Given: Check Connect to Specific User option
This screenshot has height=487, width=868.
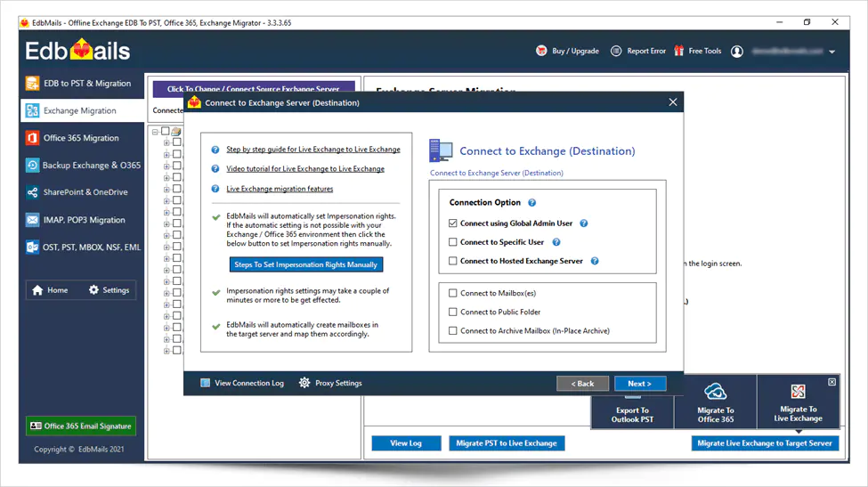Looking at the screenshot, I should coord(453,242).
